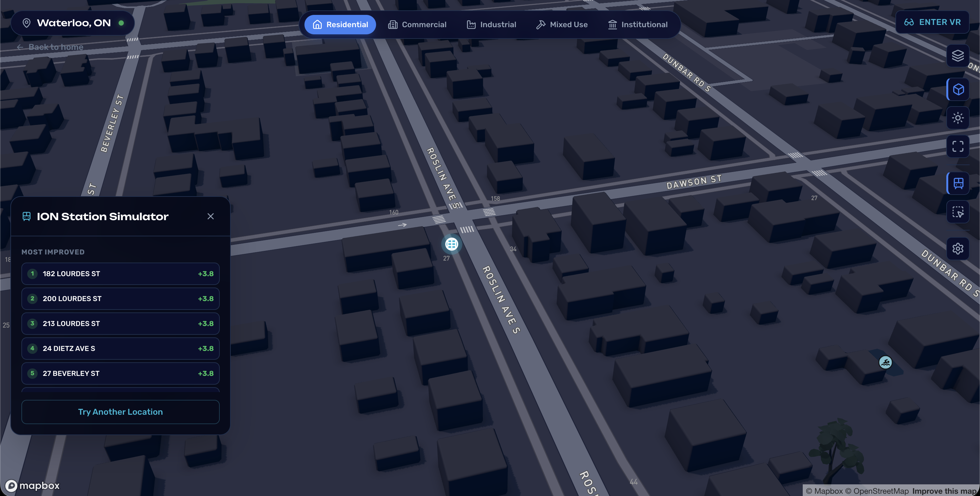Screen dimensions: 980x496
Task: Click the fullscreen expand icon
Action: pos(958,146)
